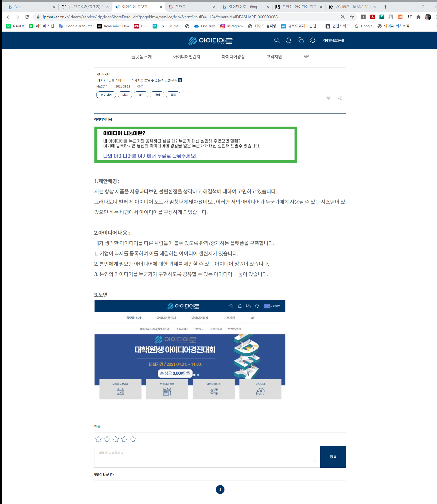Click the f? extension icon

(x=409, y=17)
